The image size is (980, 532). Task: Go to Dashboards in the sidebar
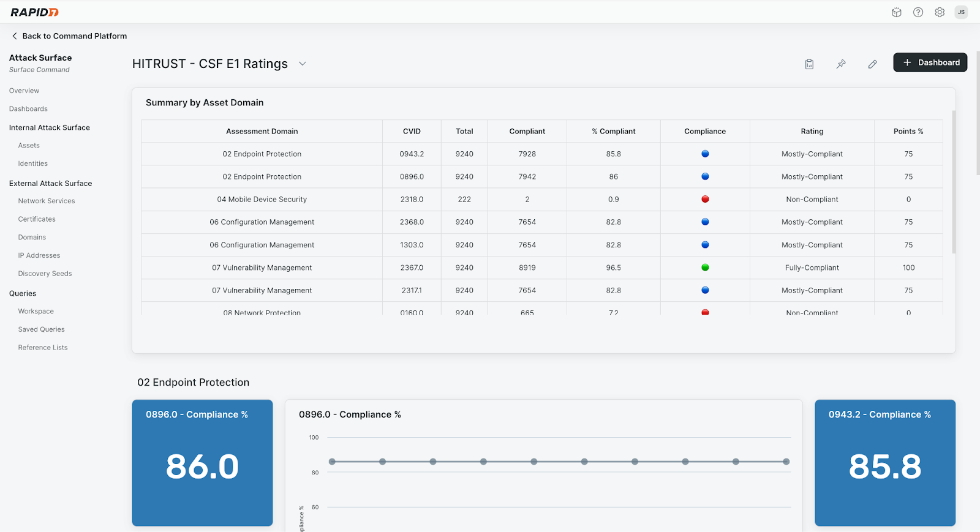pyautogui.click(x=28, y=109)
